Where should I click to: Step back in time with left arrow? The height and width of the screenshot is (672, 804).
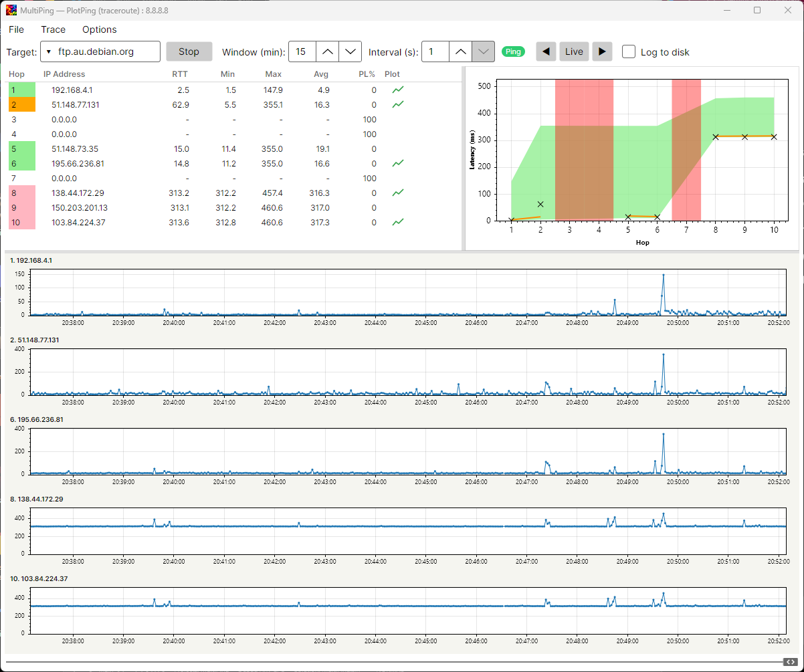(546, 51)
